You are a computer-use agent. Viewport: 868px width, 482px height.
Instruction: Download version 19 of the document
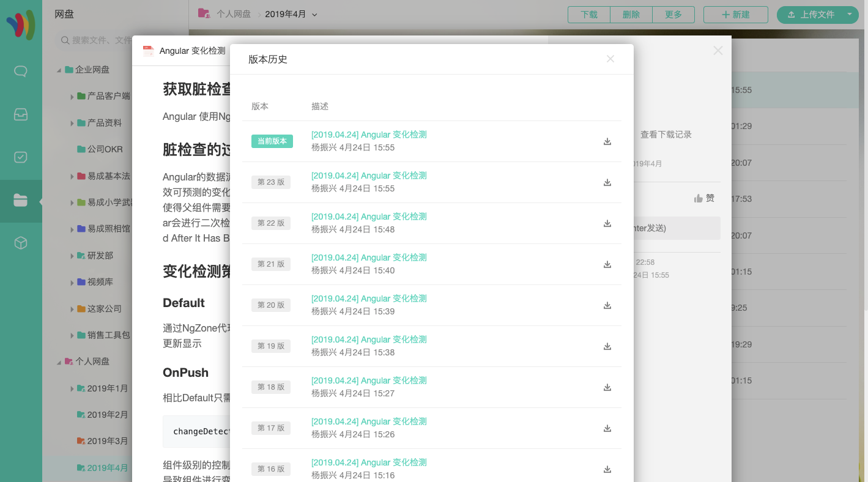pos(607,346)
